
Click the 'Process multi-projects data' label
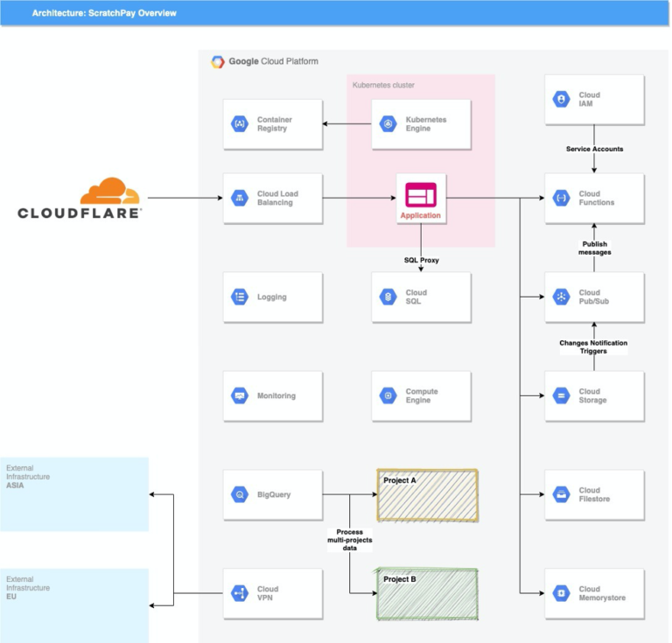click(350, 540)
